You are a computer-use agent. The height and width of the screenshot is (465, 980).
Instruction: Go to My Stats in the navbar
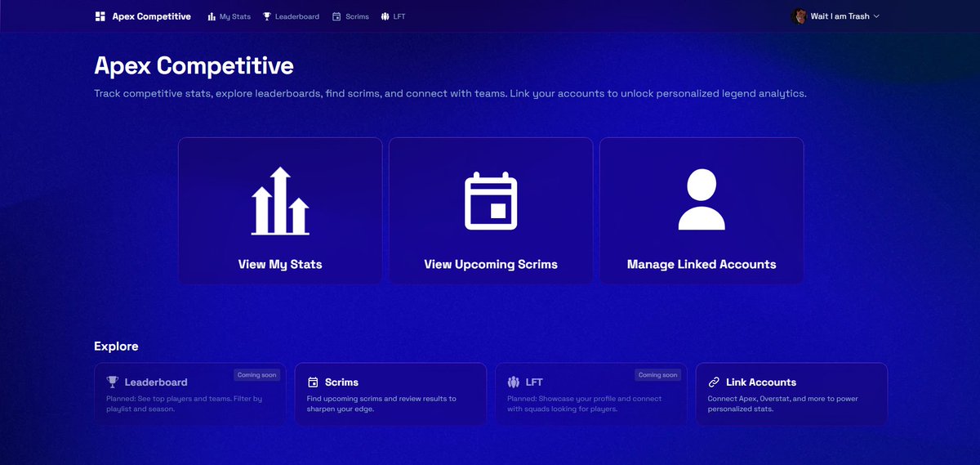click(229, 16)
